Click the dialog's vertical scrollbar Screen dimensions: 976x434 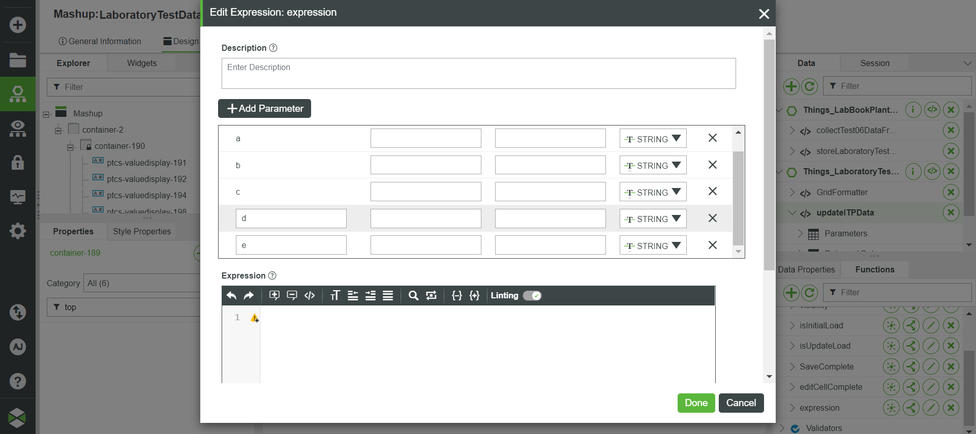(x=769, y=156)
